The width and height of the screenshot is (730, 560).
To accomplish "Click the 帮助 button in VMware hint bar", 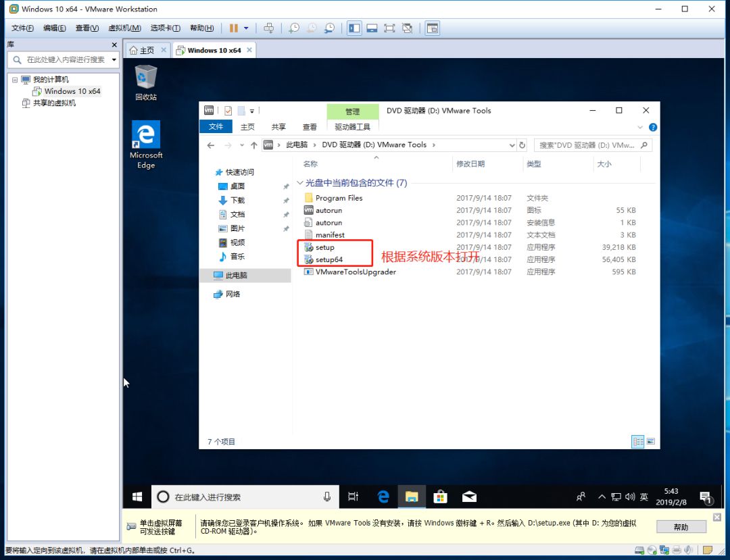I will (681, 527).
